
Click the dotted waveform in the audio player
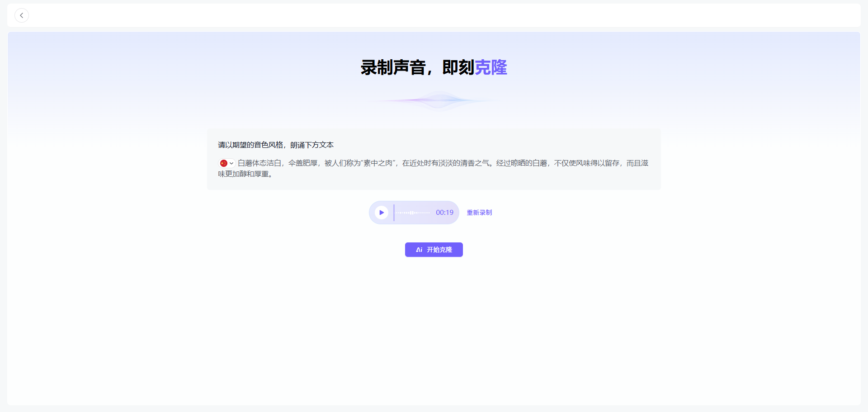tap(413, 213)
